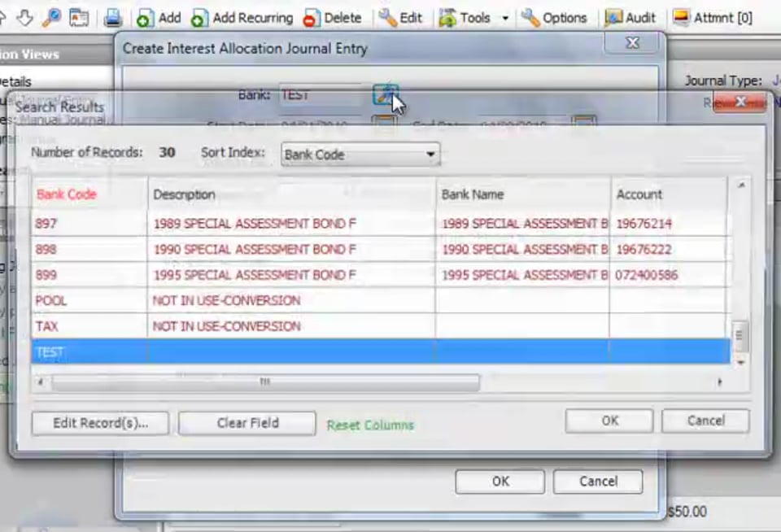Click Cancel in the Create Interest Allocation dialog

598,482
